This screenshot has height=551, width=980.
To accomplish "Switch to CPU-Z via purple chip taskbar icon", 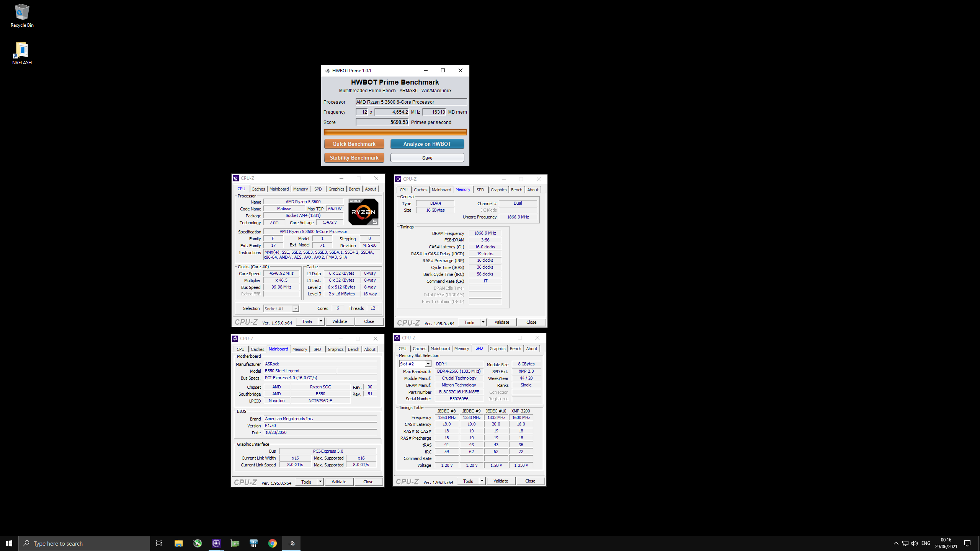I will [216, 543].
